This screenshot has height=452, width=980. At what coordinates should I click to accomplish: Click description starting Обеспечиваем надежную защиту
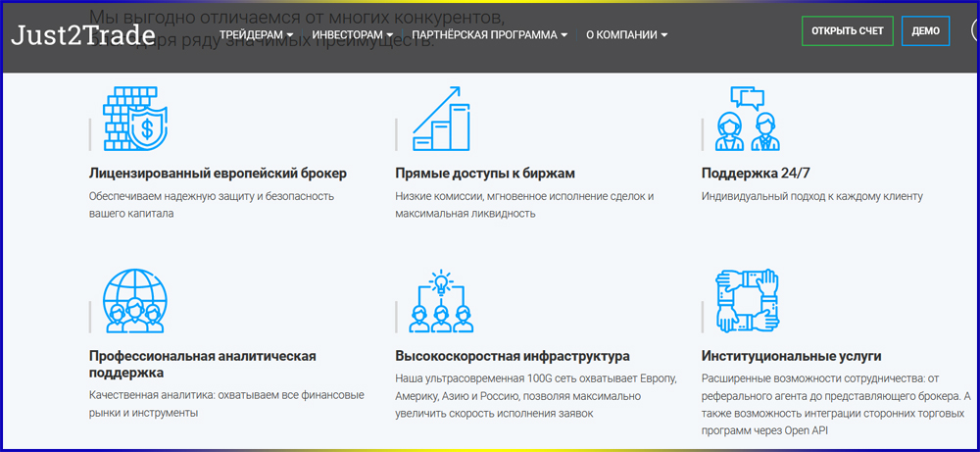tap(212, 205)
